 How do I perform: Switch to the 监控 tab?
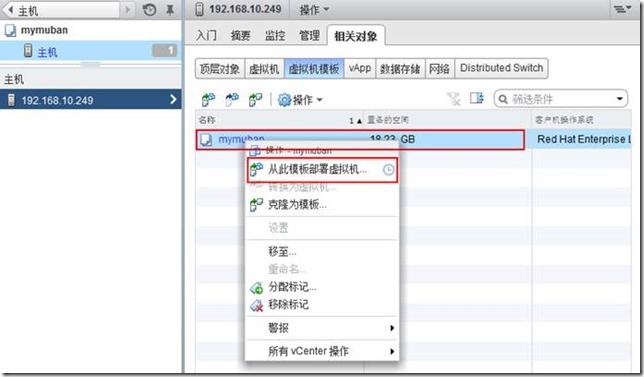[x=275, y=35]
